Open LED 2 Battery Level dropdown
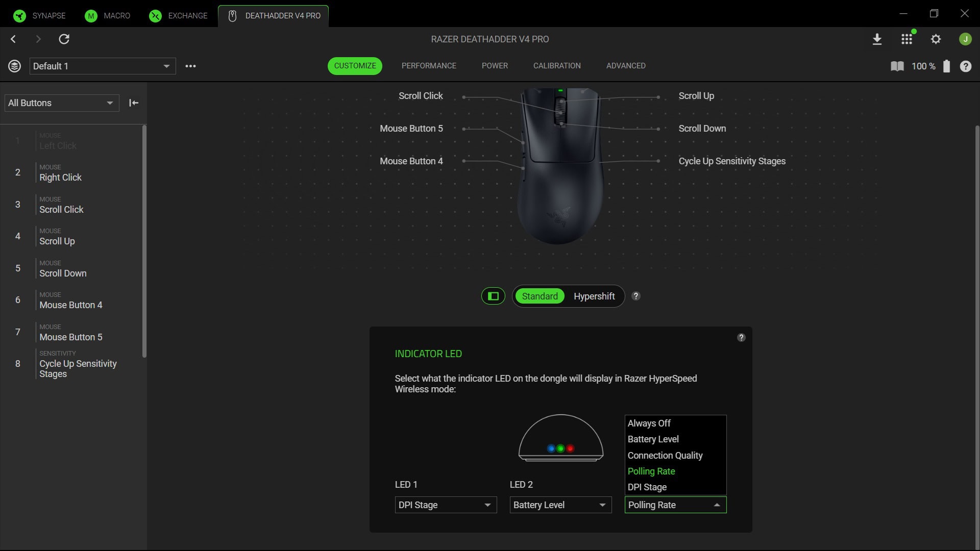The image size is (980, 551). coord(560,505)
